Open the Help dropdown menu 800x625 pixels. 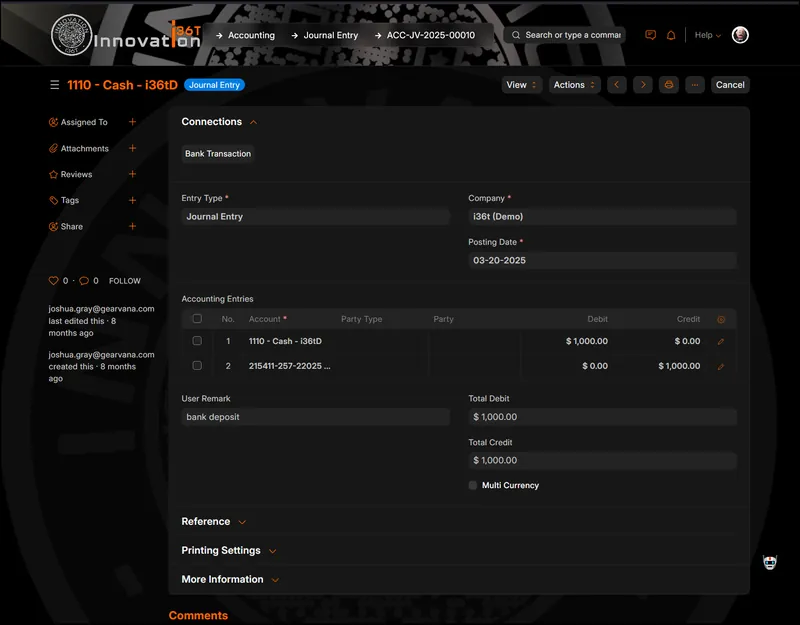click(x=708, y=35)
